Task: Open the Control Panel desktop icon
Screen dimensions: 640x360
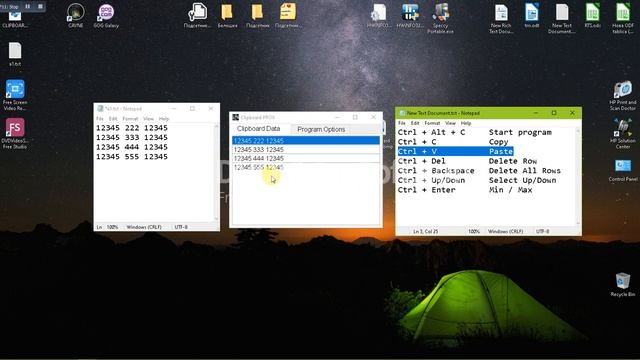Action: tap(623, 171)
